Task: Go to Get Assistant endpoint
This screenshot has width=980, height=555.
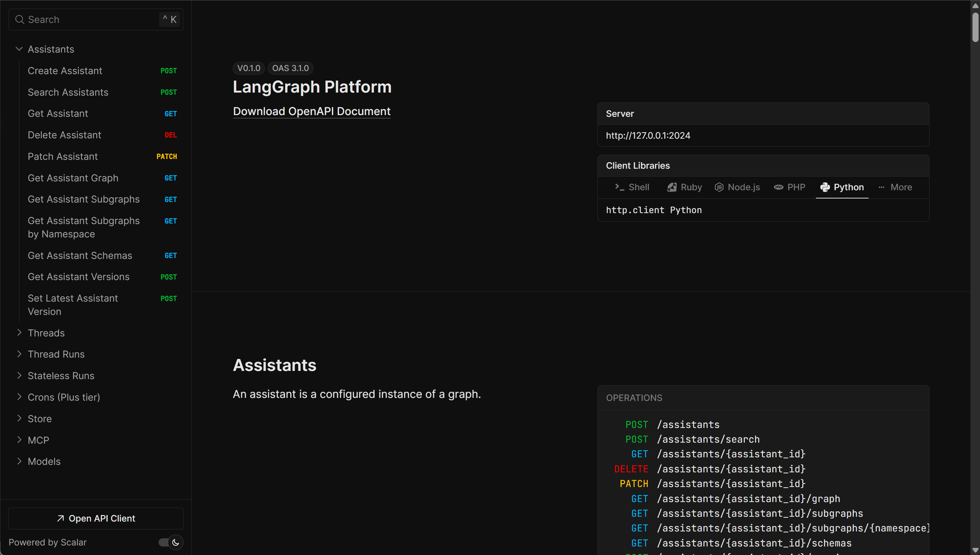Action: [102, 114]
